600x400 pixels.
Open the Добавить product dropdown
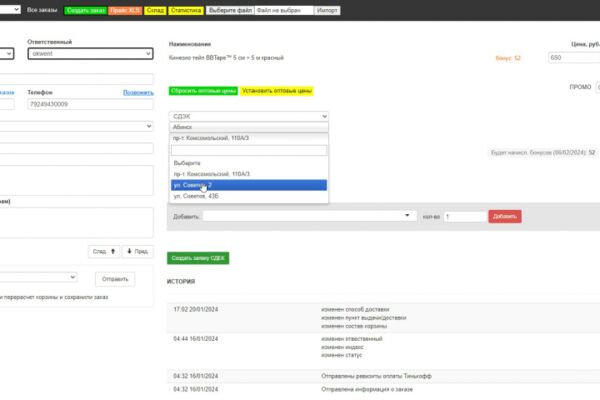coord(309,216)
